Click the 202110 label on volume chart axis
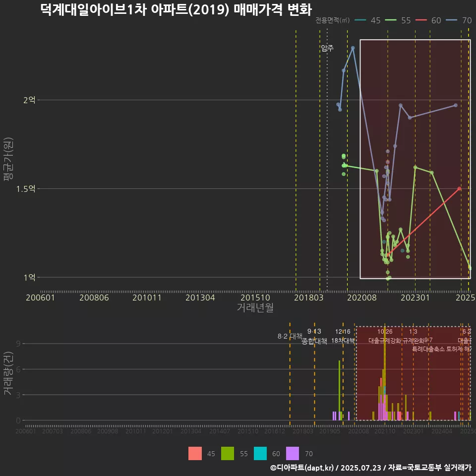The height and width of the screenshot is (476, 476). point(385,431)
